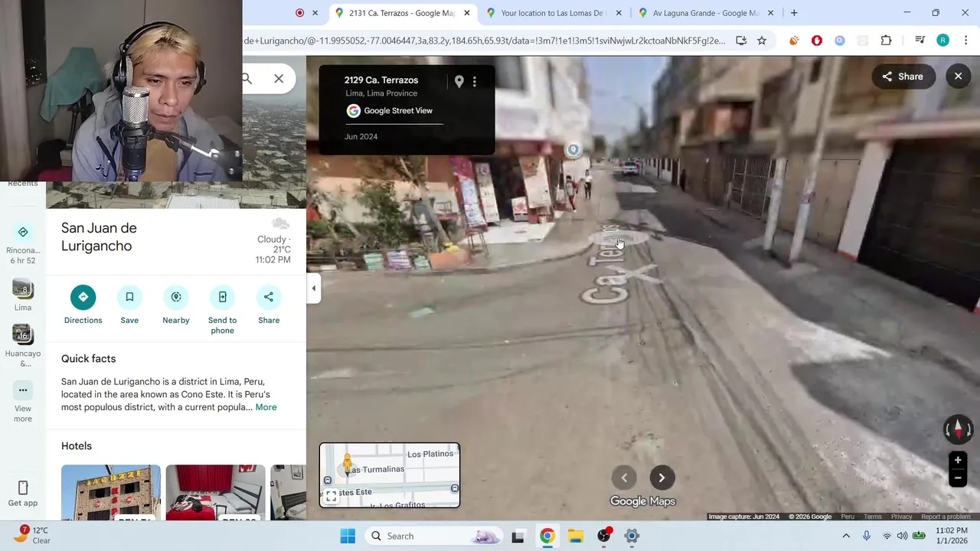
Task: Open OBS Studio from taskbar
Action: [x=603, y=536]
